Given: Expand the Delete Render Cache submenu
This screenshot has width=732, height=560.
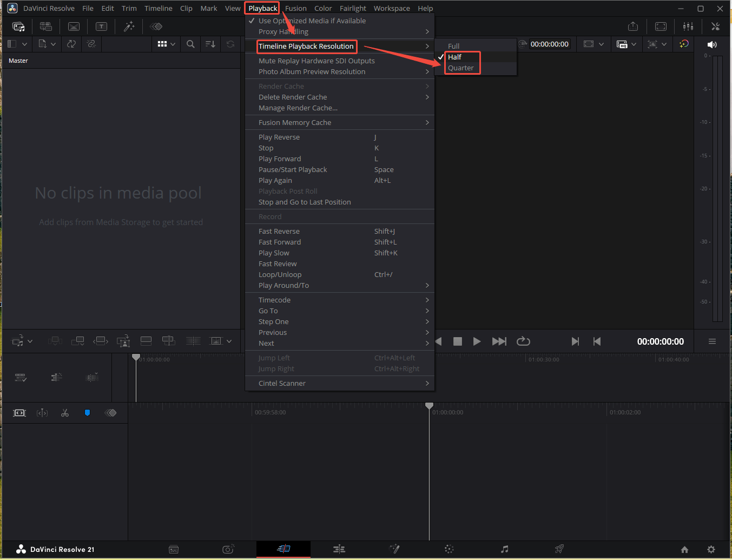Looking at the screenshot, I should [x=340, y=97].
